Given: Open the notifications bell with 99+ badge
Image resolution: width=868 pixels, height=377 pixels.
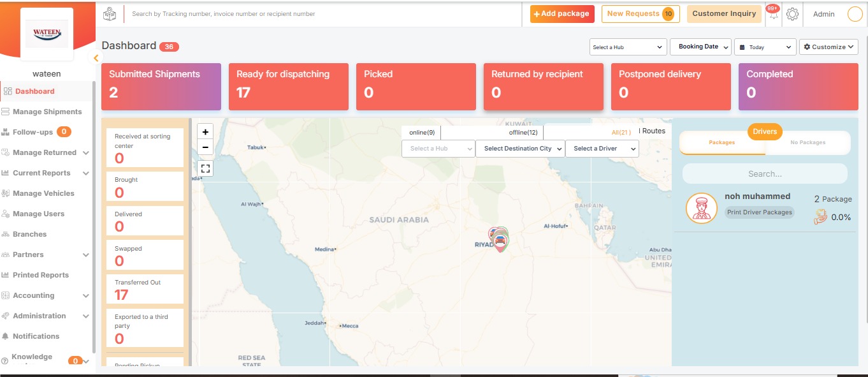Looking at the screenshot, I should click(773, 14).
